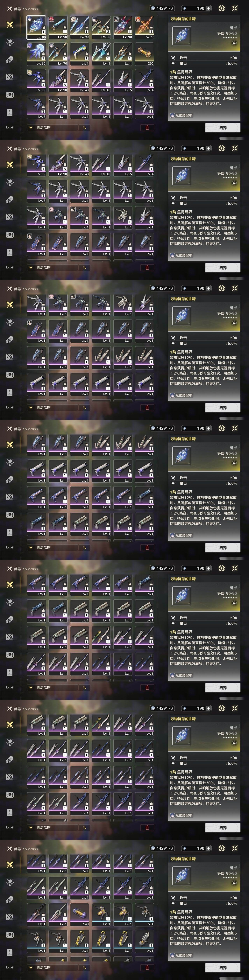Open the exclamation-mark quest items tab in topmost sidebar
This screenshot has height=980, width=249.
pos(10,112)
